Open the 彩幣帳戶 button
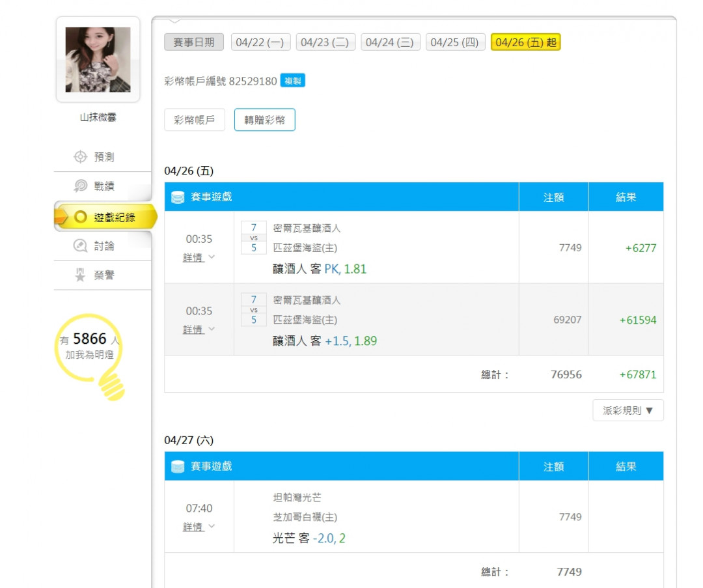 click(x=195, y=120)
